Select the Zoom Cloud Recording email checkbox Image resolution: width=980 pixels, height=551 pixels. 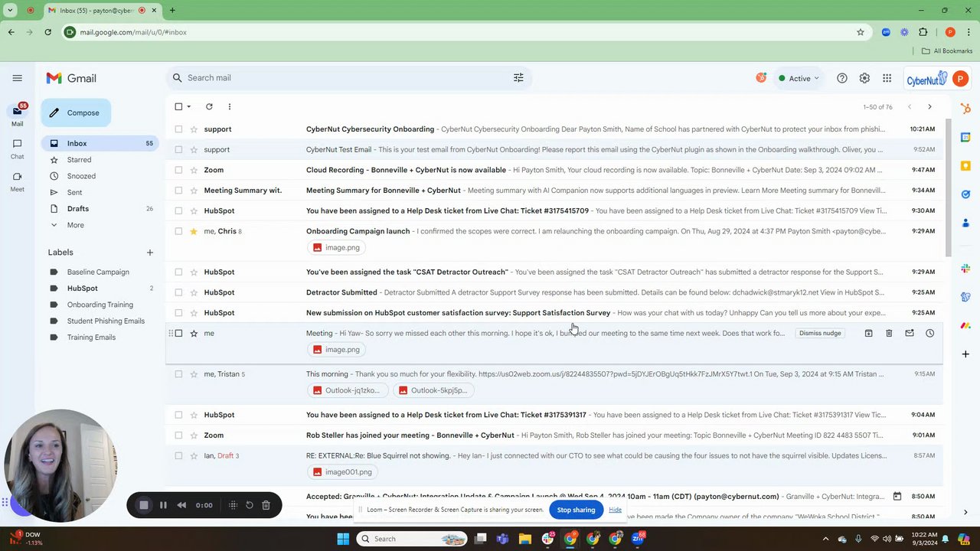coord(178,170)
